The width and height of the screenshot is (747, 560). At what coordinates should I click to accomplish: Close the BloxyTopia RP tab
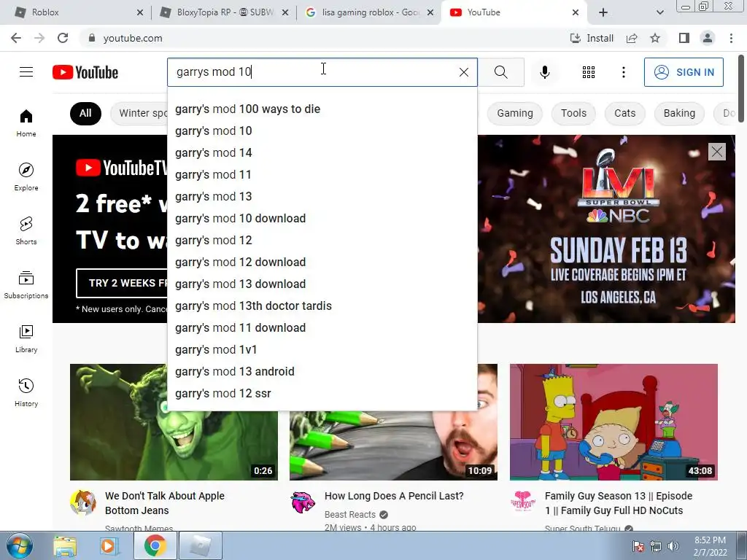click(285, 12)
